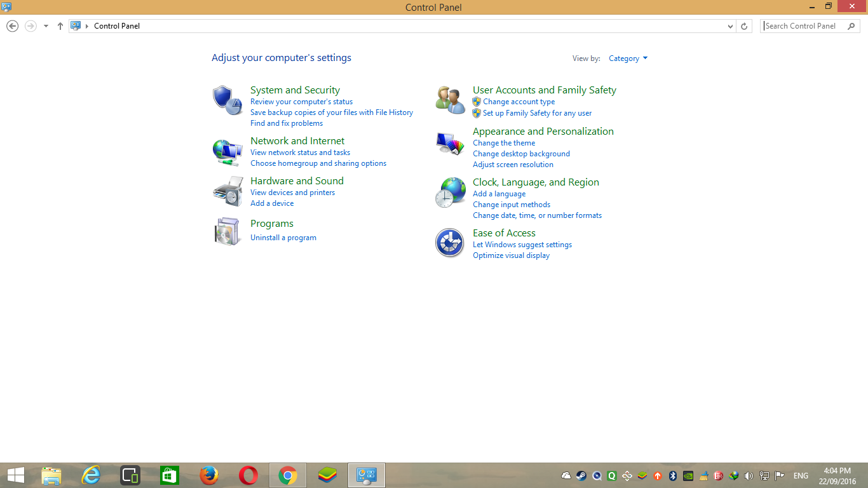Launch Opera from the taskbar
The image size is (868, 488).
coord(248,475)
